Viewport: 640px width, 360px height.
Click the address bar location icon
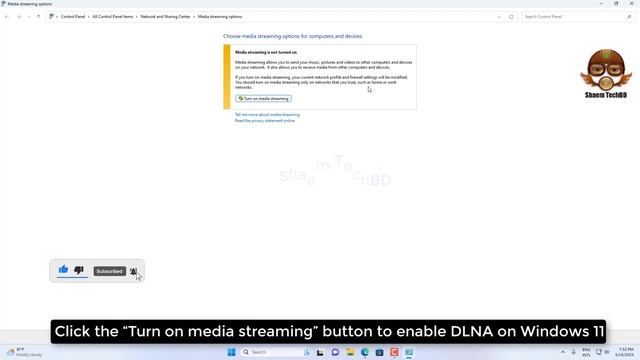[51, 17]
